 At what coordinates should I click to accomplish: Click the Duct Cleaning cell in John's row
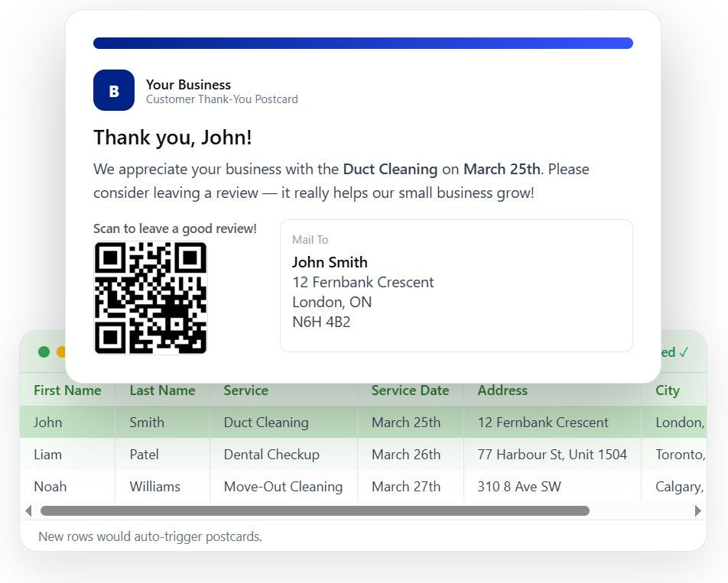266,423
